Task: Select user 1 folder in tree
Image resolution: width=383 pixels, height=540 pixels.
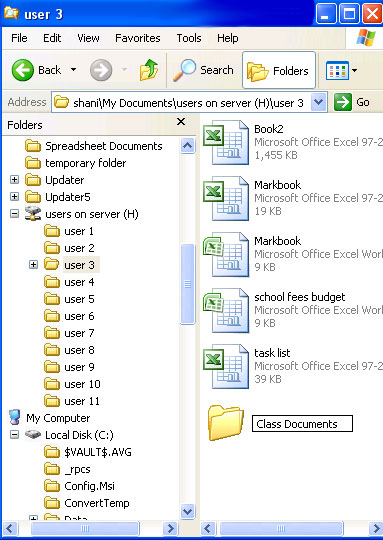Action: (69, 231)
